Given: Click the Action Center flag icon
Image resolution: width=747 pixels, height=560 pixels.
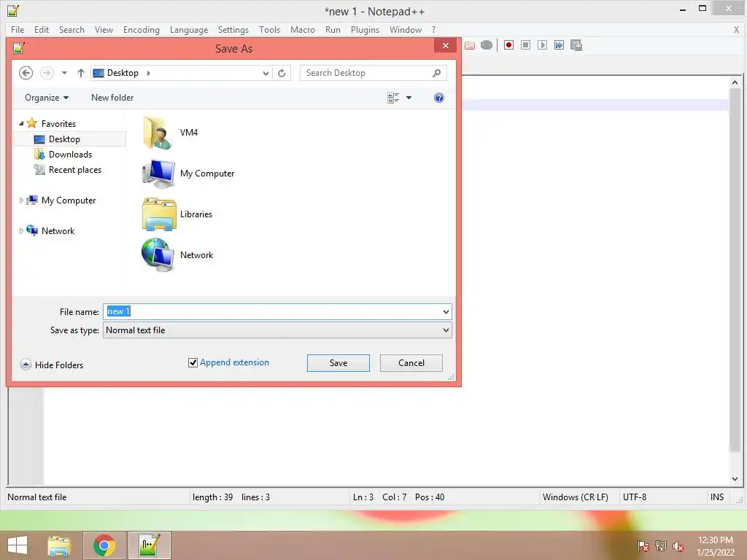Looking at the screenshot, I should (643, 546).
